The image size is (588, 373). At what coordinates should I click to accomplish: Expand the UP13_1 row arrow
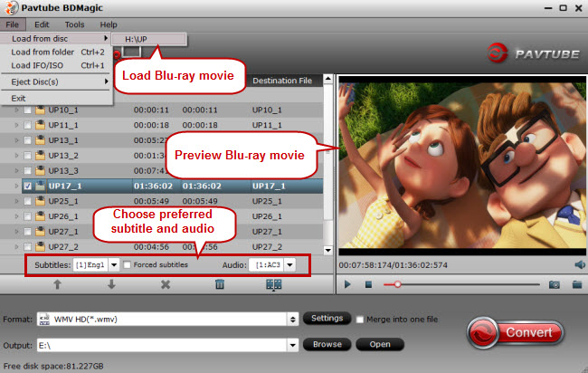tap(16, 140)
